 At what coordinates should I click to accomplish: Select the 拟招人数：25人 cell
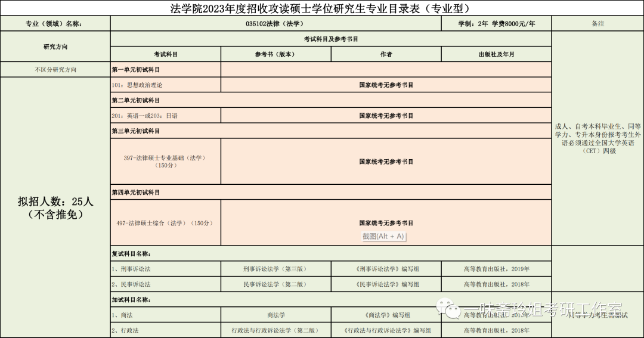55,207
